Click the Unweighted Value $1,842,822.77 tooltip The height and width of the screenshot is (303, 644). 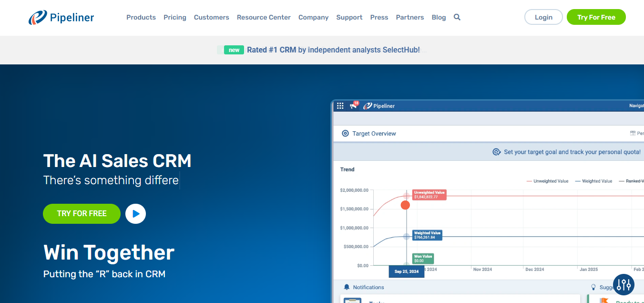[x=429, y=195]
